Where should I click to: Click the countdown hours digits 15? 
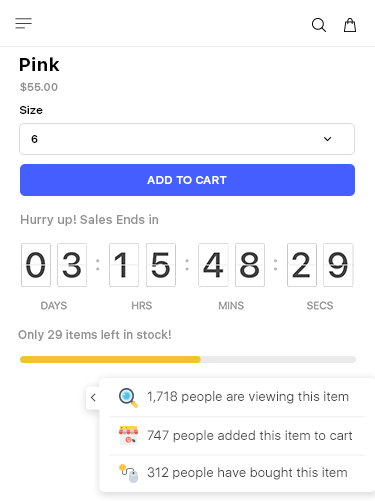(142, 265)
